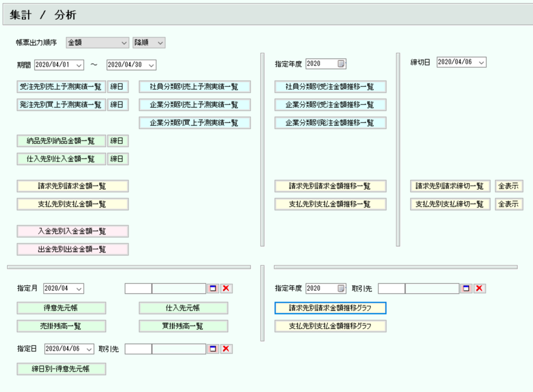Open 請求先別請求金額推移グラフ chart
The width and height of the screenshot is (533, 392).
point(330,308)
